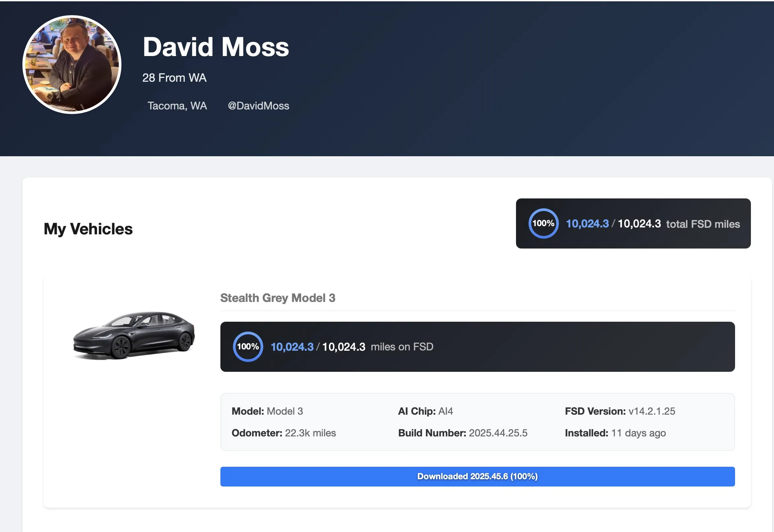Click the '28 From WA' bio line
The height and width of the screenshot is (532, 774).
[174, 78]
